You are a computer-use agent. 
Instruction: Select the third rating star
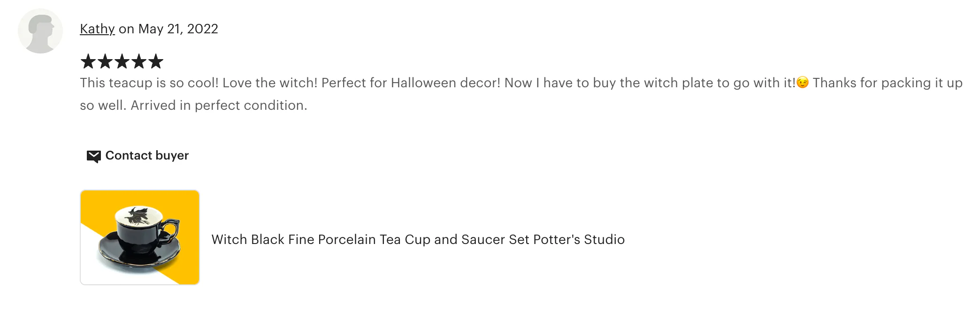click(x=122, y=61)
